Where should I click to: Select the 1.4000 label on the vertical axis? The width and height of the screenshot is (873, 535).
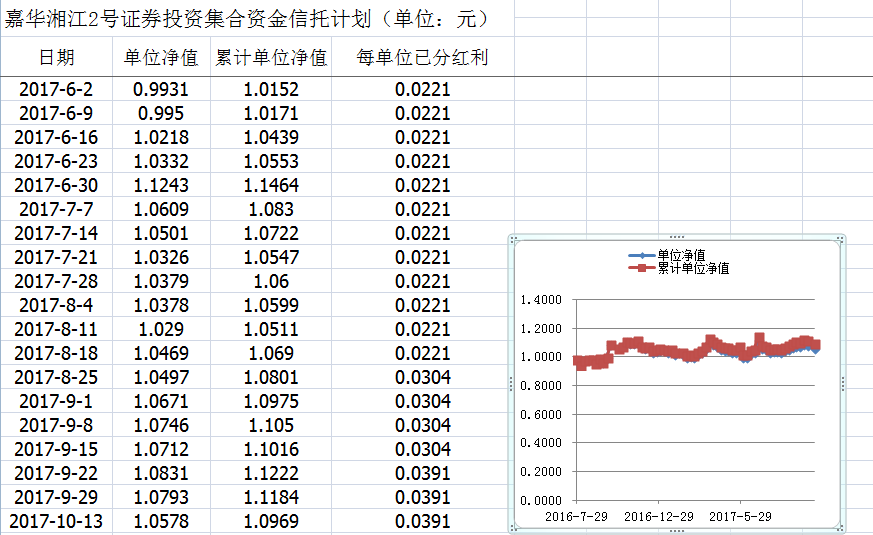click(x=542, y=300)
